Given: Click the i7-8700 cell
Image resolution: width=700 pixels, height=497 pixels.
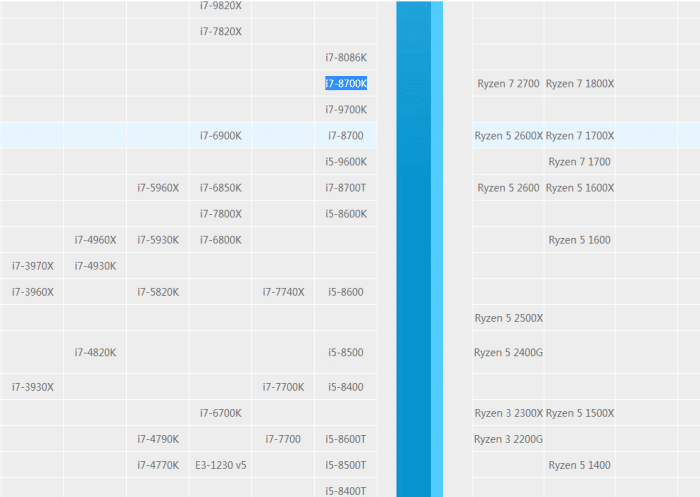Looking at the screenshot, I should coord(346,135).
